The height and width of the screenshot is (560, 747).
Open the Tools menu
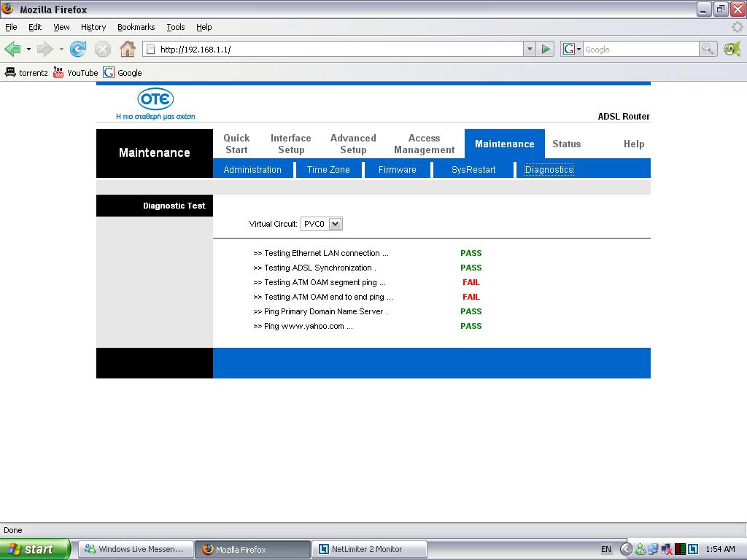point(175,27)
